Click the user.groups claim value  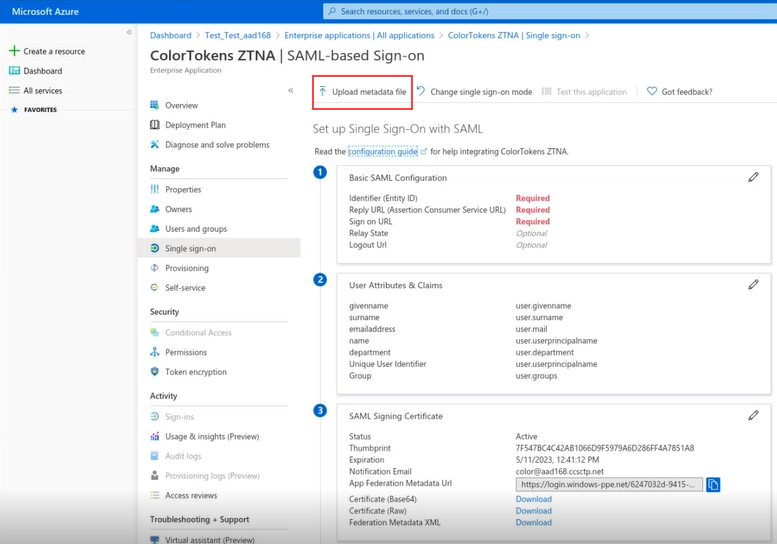pyautogui.click(x=536, y=376)
